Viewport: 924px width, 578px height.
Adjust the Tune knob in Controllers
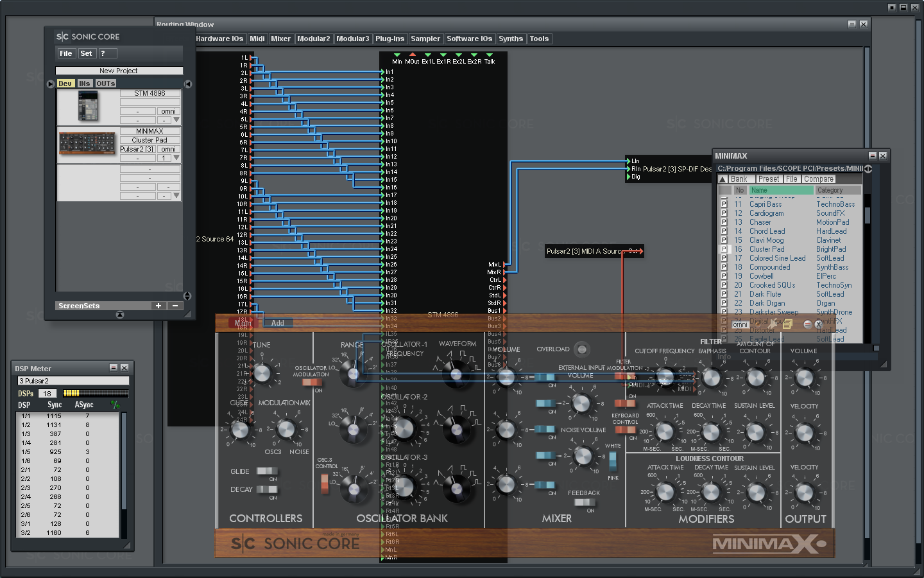pos(262,373)
